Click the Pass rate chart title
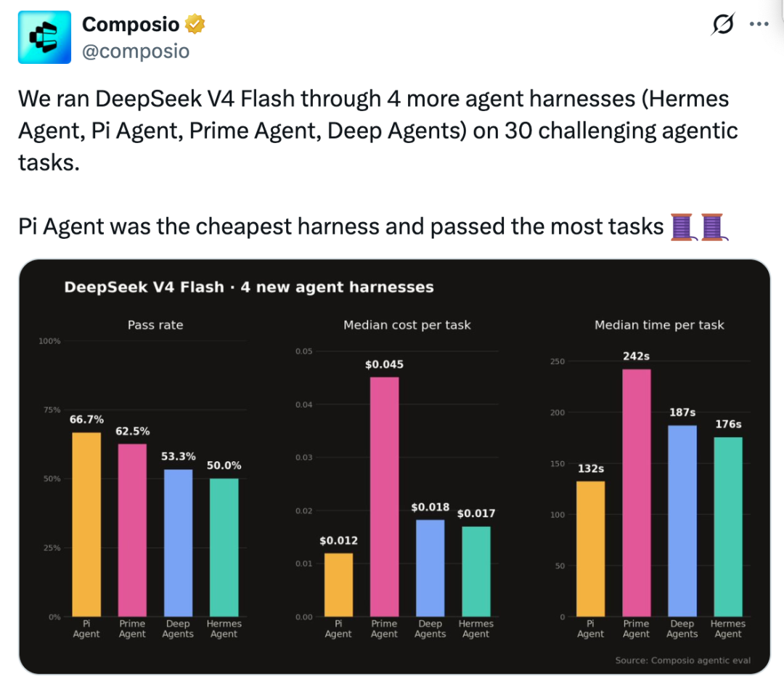This screenshot has width=784, height=684. 155,325
